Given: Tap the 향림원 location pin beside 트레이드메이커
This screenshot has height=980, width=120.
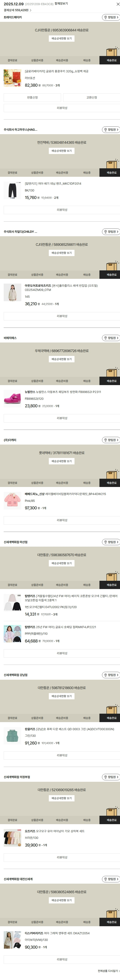Looking at the screenshot, I should tap(111, 17).
